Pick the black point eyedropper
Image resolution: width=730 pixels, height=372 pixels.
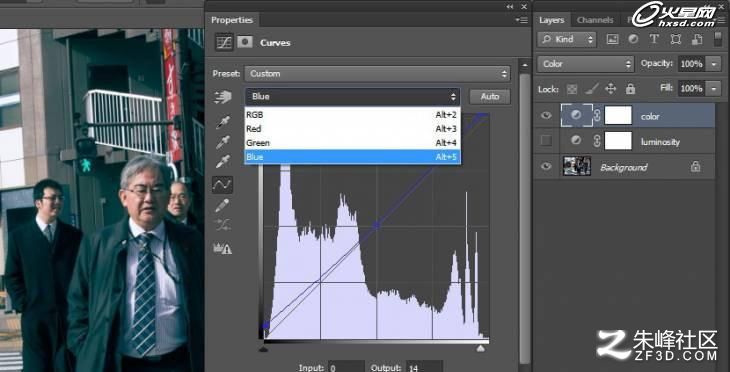tap(223, 122)
